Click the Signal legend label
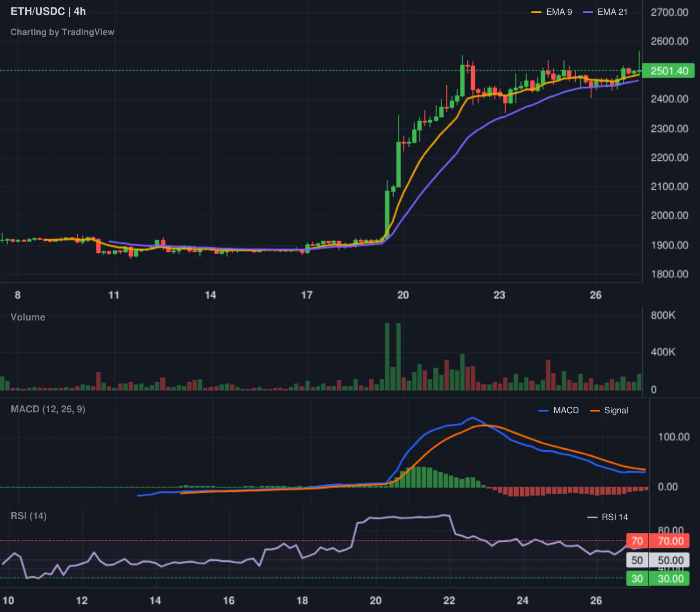 pyautogui.click(x=616, y=410)
